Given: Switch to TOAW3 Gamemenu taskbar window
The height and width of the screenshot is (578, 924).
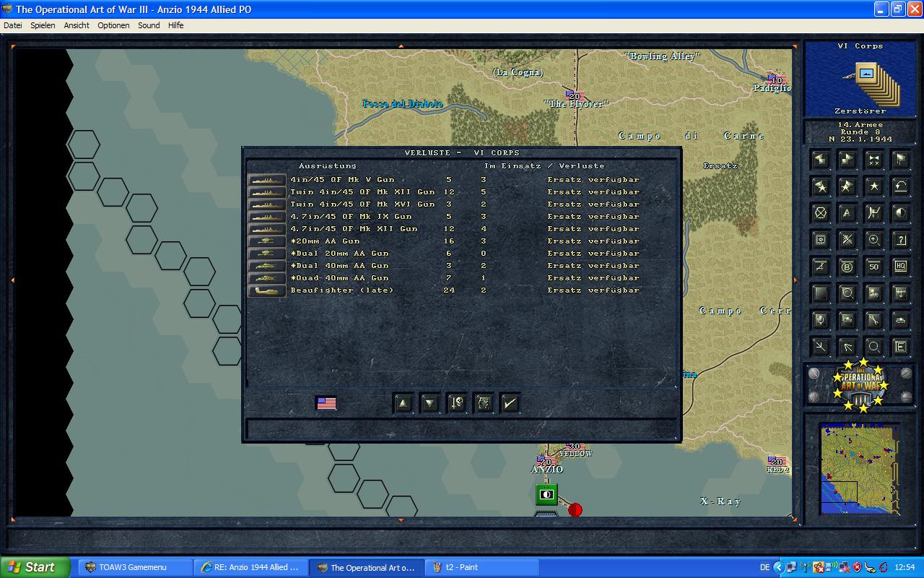Looking at the screenshot, I should click(x=134, y=567).
